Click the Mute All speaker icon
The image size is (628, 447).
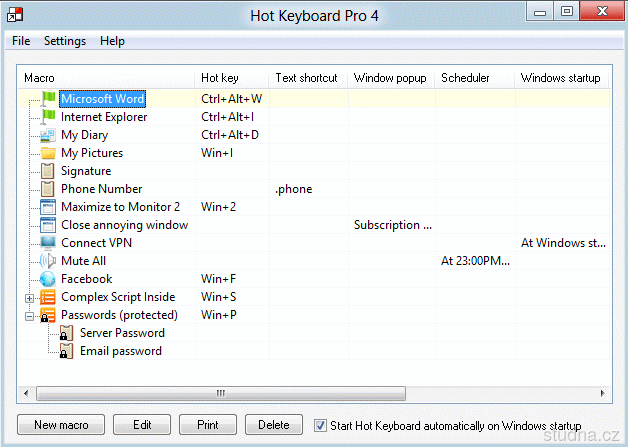coord(48,261)
